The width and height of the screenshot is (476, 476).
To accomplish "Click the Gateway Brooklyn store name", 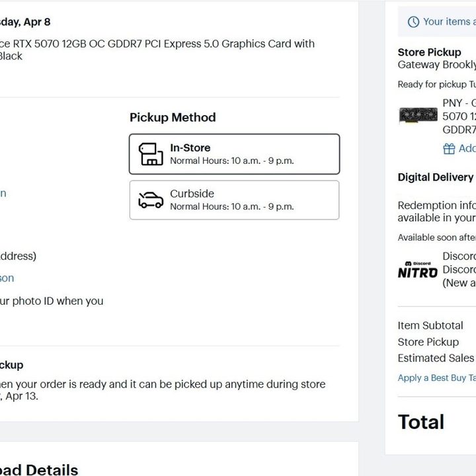I will (x=437, y=65).
